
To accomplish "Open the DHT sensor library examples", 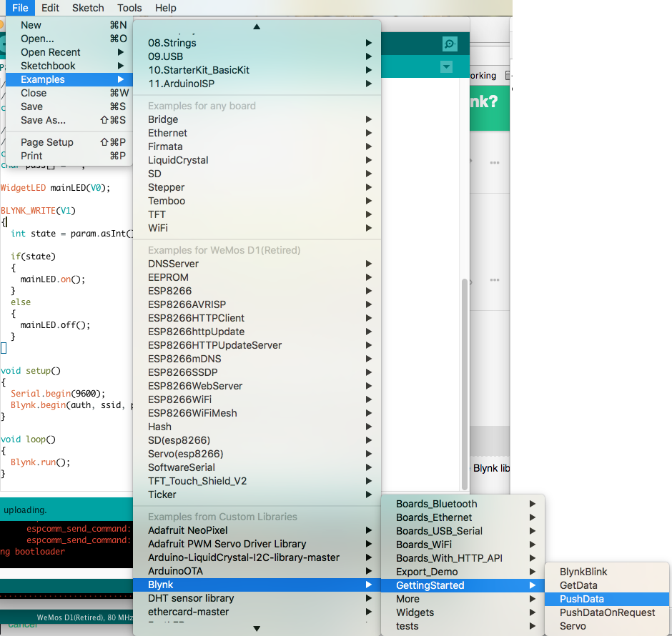I will [x=257, y=598].
